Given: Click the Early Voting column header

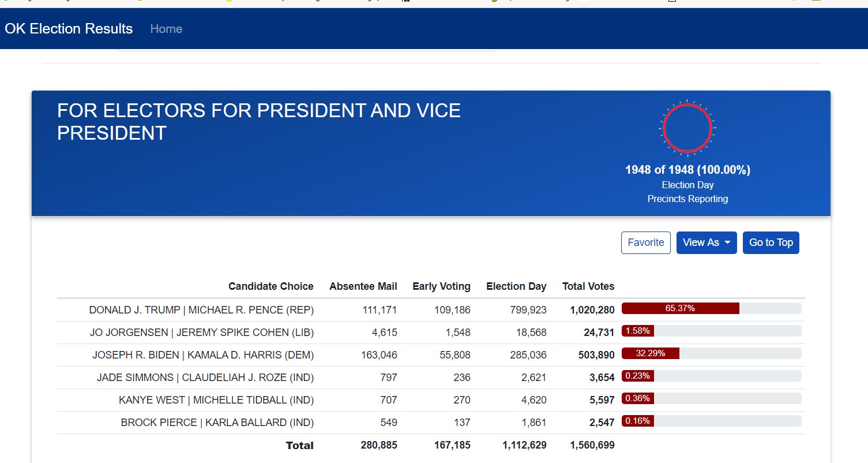Looking at the screenshot, I should [x=441, y=286].
